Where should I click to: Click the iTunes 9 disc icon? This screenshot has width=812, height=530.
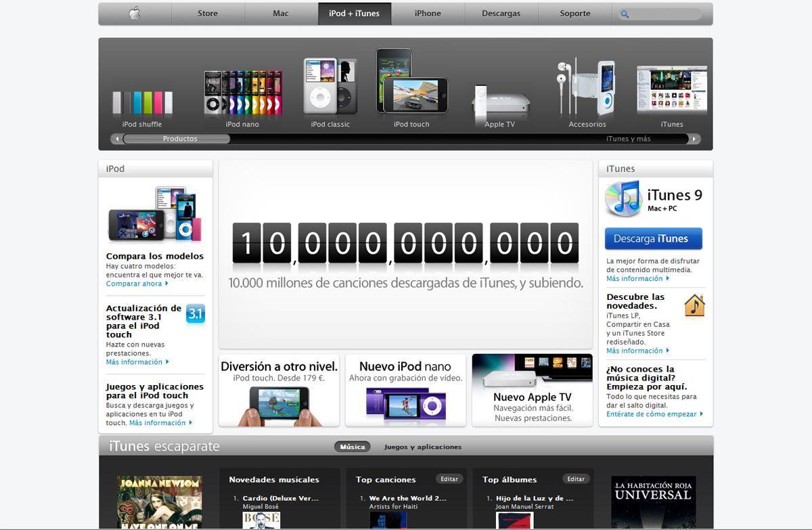[x=623, y=198]
